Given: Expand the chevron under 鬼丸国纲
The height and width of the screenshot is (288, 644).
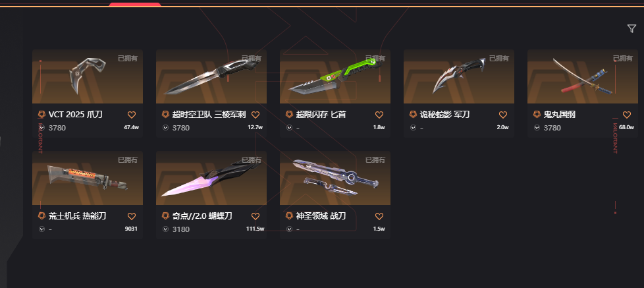Looking at the screenshot, I should [537, 128].
